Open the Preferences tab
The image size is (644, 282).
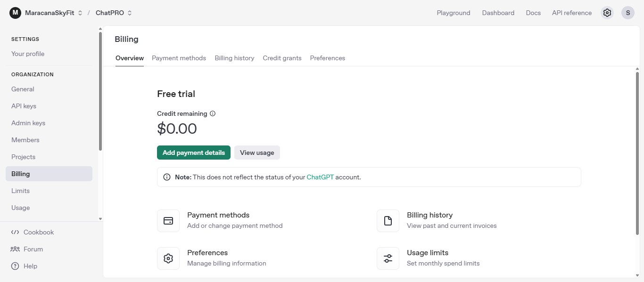pos(328,58)
